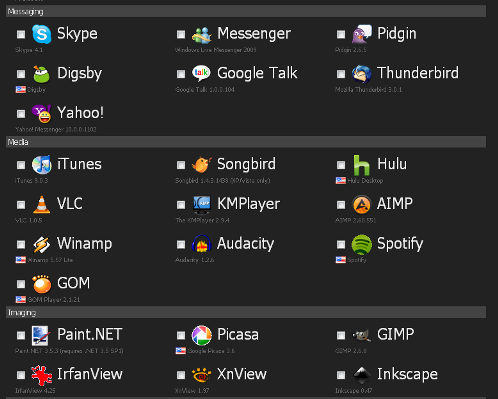Screen dimensions: 498x399
Task: Click the Media section header
Action: click(246, 142)
